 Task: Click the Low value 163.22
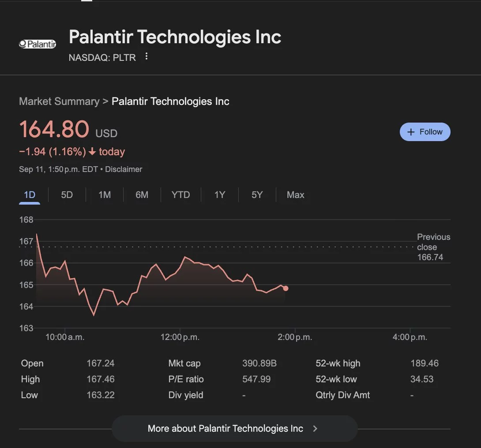(x=101, y=395)
